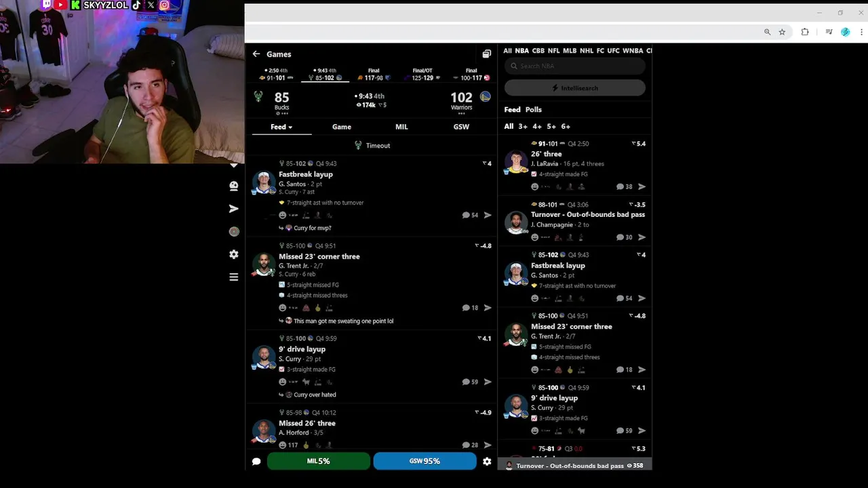
Task: Select the CBB league tab
Action: (538, 51)
